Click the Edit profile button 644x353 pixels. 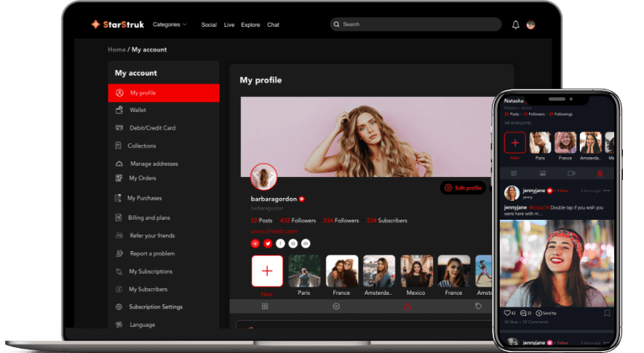463,188
